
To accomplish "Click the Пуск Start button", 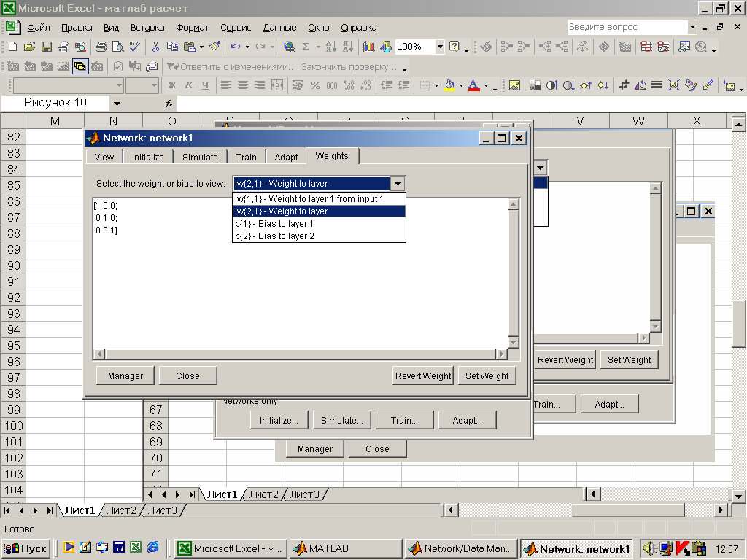I will 26,548.
